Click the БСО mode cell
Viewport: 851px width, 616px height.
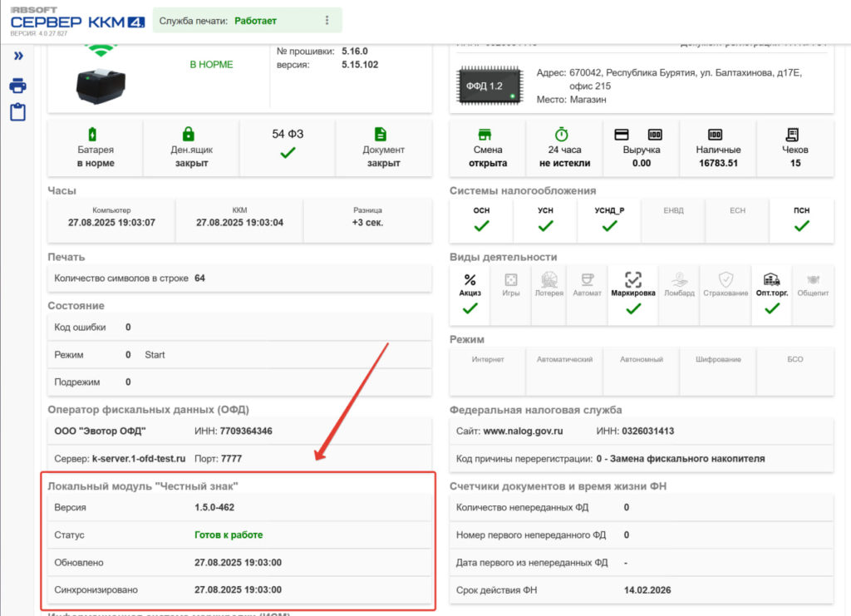tap(795, 372)
